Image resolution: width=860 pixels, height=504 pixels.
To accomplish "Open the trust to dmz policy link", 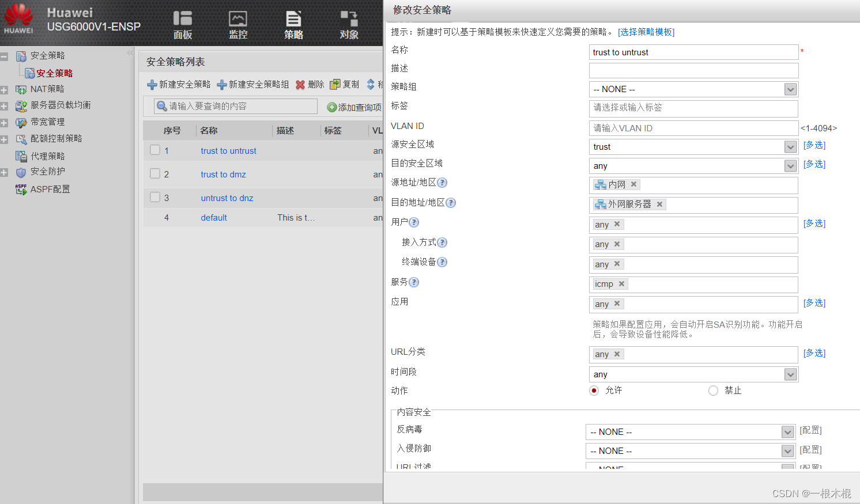I will 223,175.
